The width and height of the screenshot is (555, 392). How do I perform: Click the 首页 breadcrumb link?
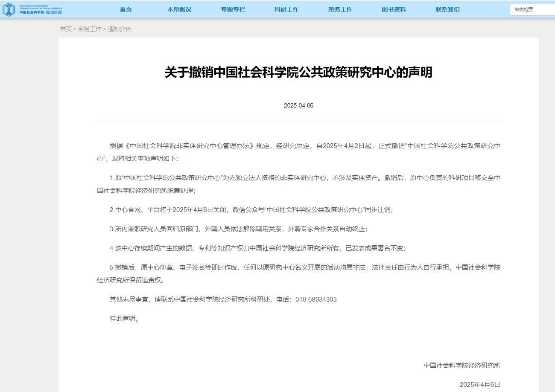[66, 29]
